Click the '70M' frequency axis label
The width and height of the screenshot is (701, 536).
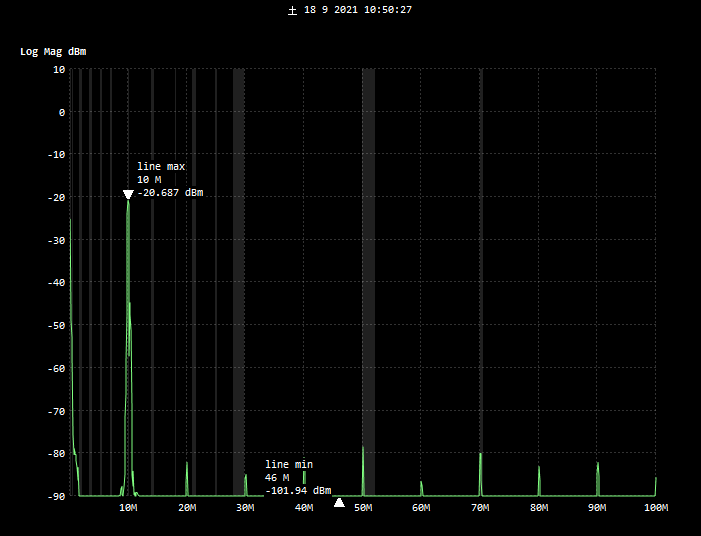tap(480, 508)
